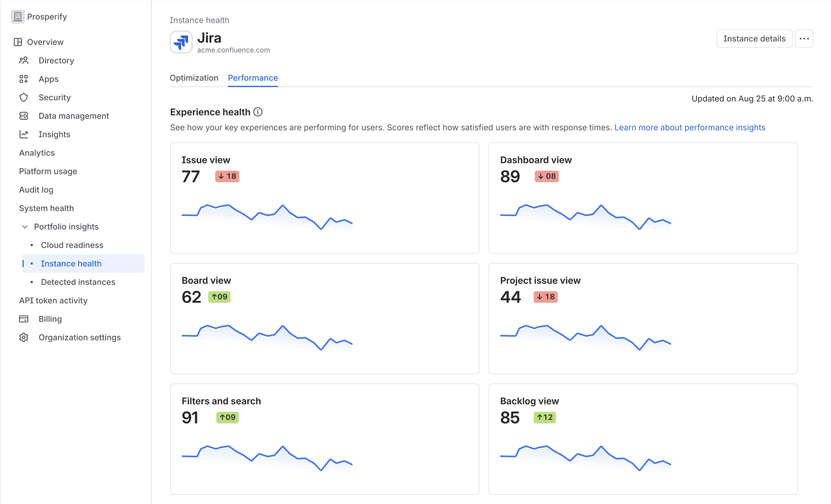Click the Jira product logo
This screenshot has width=831, height=504.
[x=181, y=42]
